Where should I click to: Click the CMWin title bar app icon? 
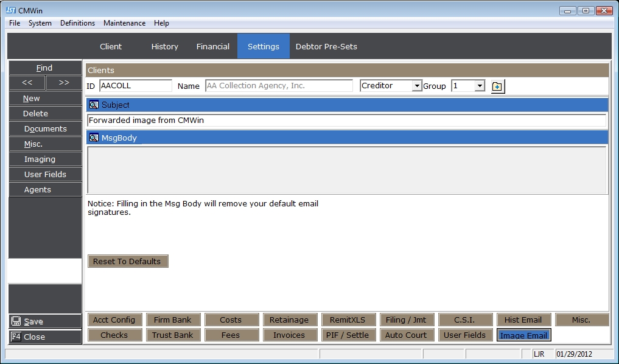coord(10,10)
